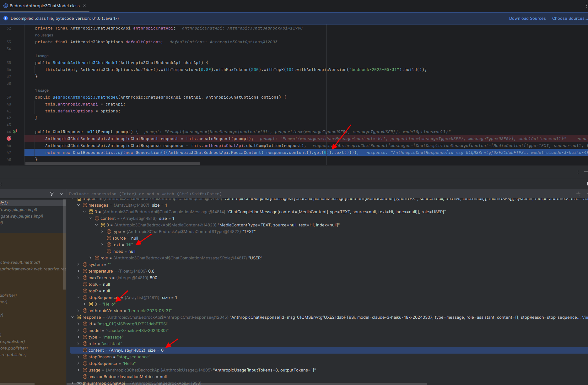The width and height of the screenshot is (588, 385).
Task: Click the field icon beside usage
Action: point(85,370)
